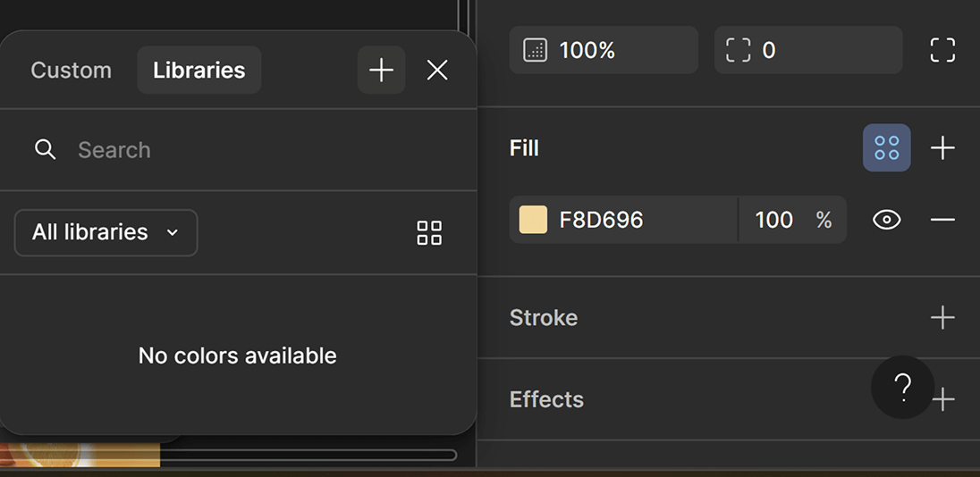The height and width of the screenshot is (477, 980).
Task: Toggle visibility of the F8D696 fill
Action: point(886,220)
